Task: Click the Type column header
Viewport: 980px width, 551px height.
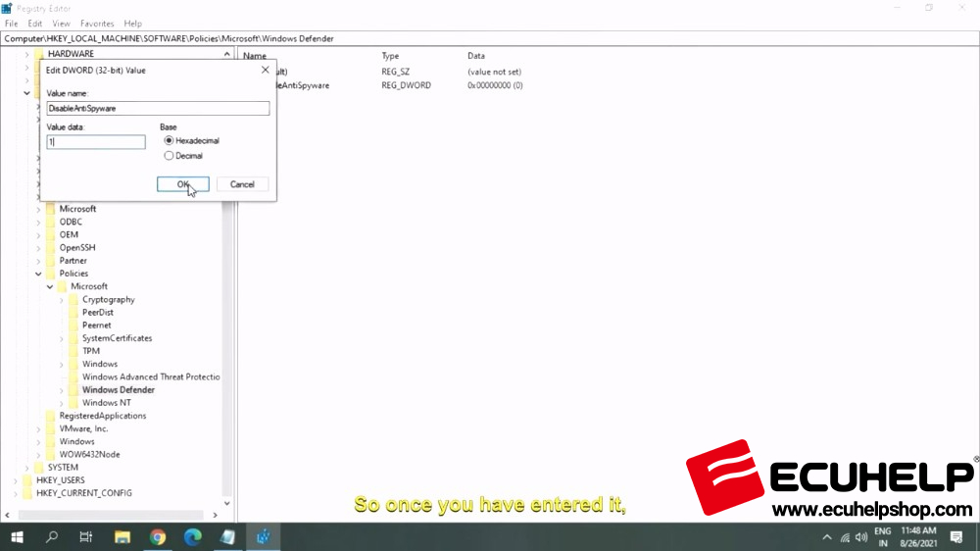Action: 390,56
